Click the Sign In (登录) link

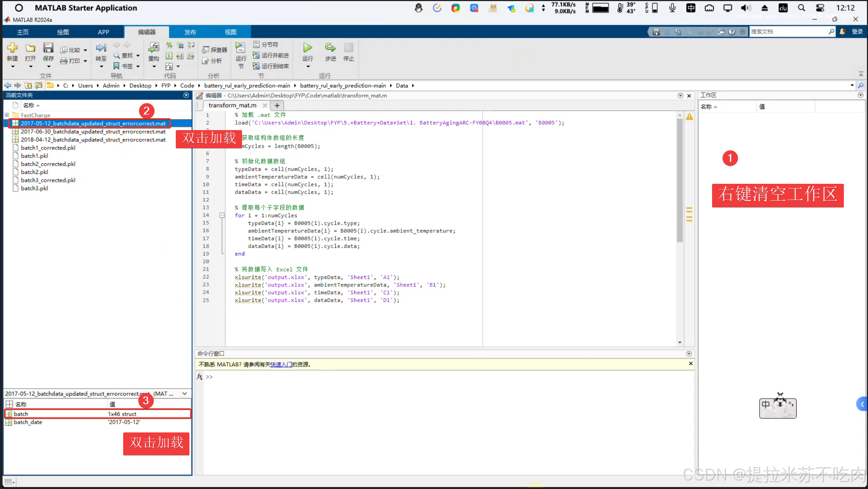(857, 32)
